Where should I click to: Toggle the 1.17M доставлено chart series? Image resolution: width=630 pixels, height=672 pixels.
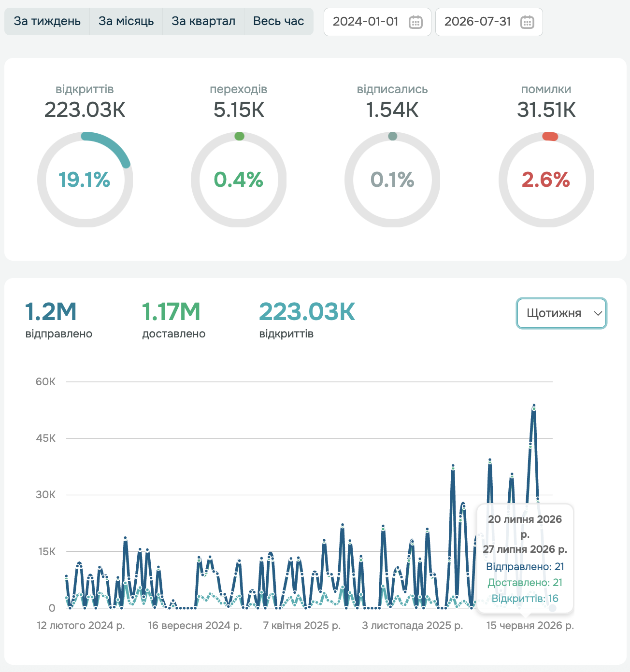[173, 320]
